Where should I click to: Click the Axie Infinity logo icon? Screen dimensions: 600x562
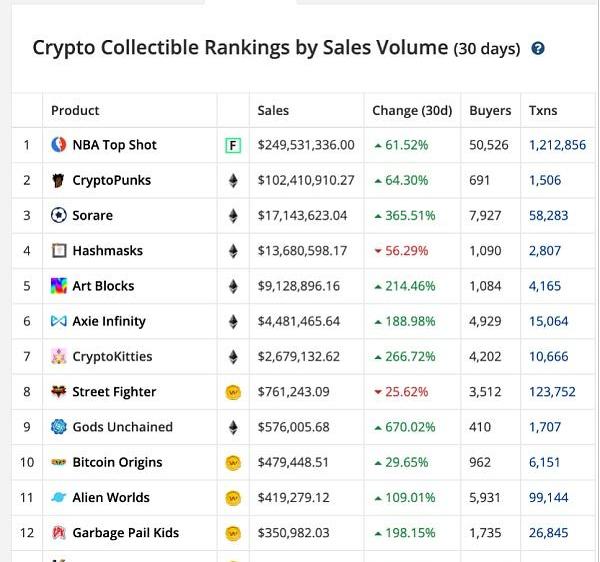tap(58, 321)
